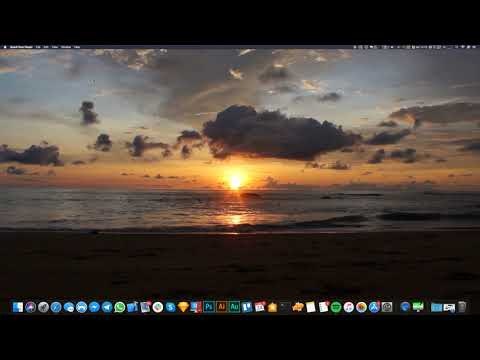Viewport: 480px width, 360px height.
Task: Launch Adobe Illustrator (Ai) from dock
Action: 222,307
